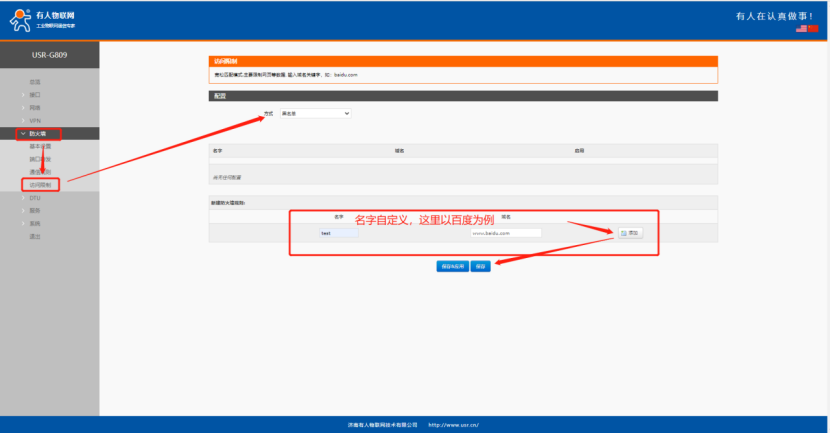This screenshot has height=433, width=830.
Task: Expand the 接口 (Interface) sidebar section
Action: coord(35,94)
